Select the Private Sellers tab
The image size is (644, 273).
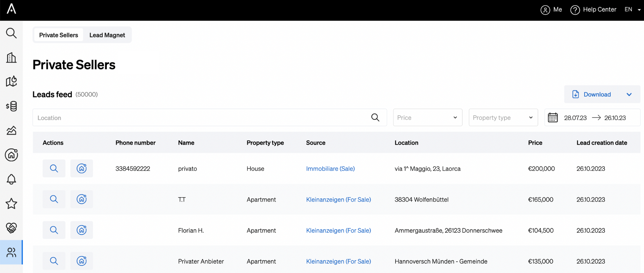(58, 35)
